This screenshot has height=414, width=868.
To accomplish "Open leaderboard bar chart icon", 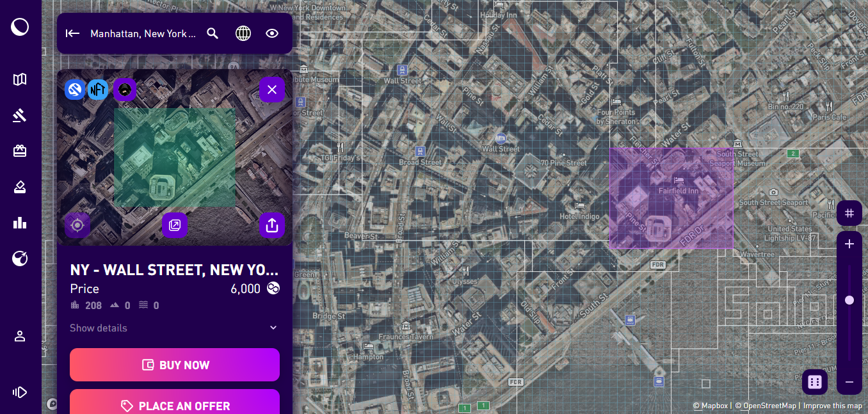I will pyautogui.click(x=20, y=223).
